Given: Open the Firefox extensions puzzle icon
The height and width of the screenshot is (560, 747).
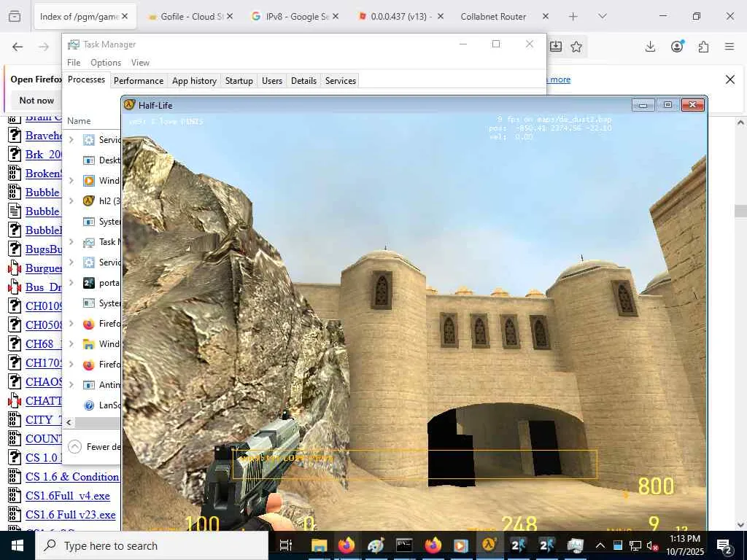Looking at the screenshot, I should tap(703, 47).
